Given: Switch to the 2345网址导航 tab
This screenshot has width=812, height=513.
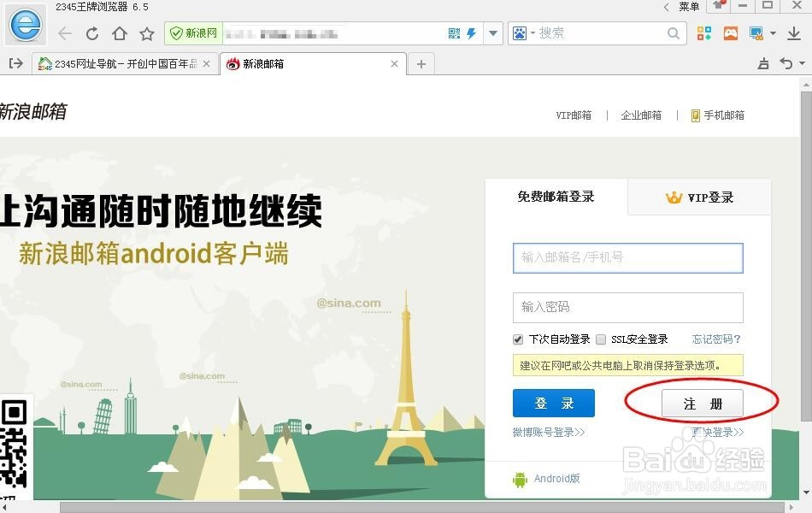Looking at the screenshot, I should (x=124, y=64).
